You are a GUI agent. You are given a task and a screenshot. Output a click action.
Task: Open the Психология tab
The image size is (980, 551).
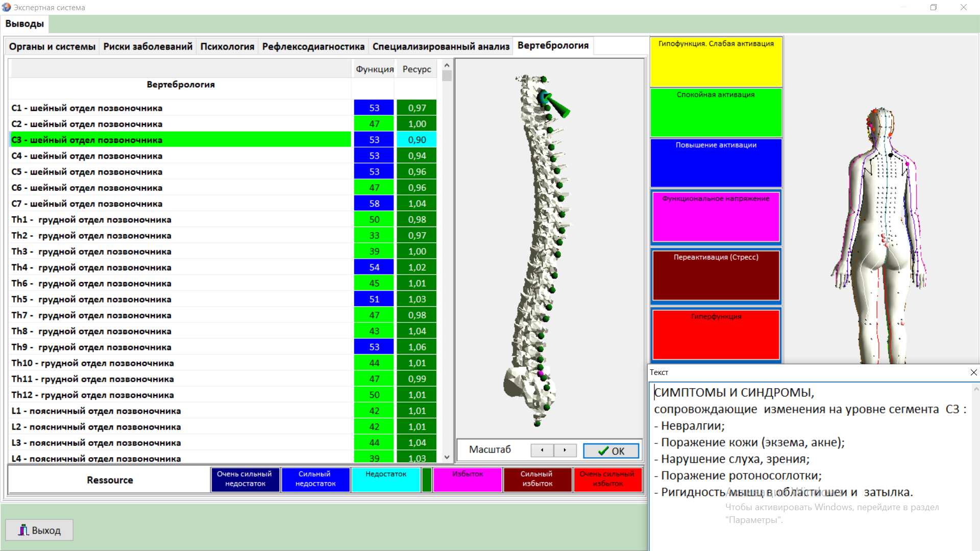[227, 46]
